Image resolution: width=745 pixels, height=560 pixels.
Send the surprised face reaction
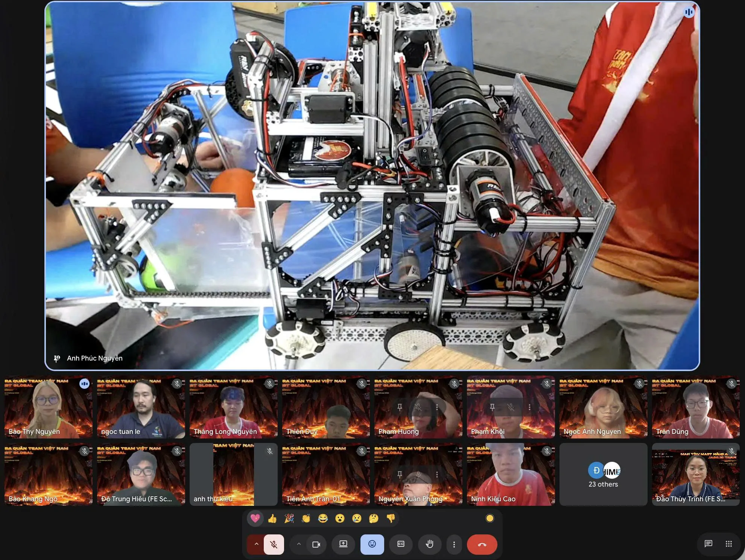tap(340, 518)
